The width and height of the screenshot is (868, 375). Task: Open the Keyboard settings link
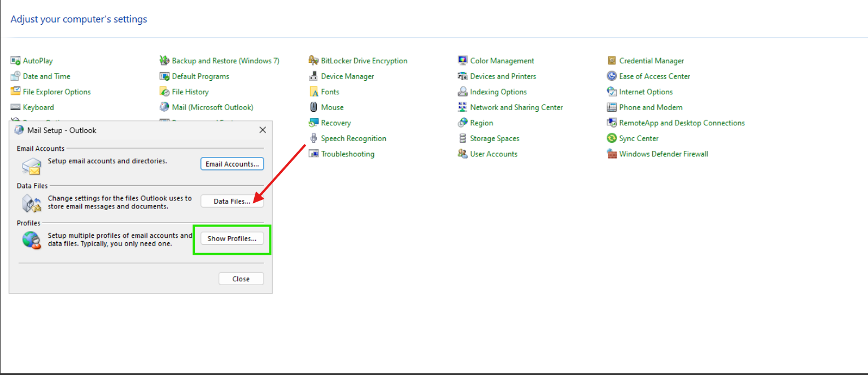point(38,107)
